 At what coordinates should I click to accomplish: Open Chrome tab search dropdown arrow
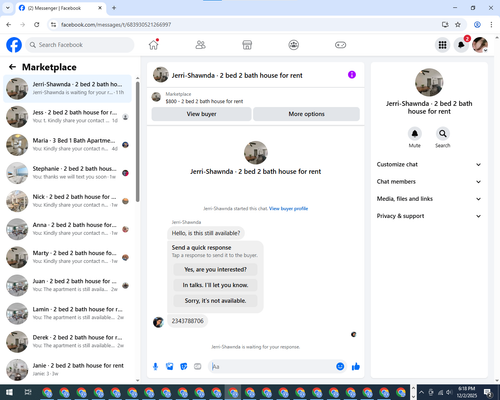pyautogui.click(x=8, y=8)
